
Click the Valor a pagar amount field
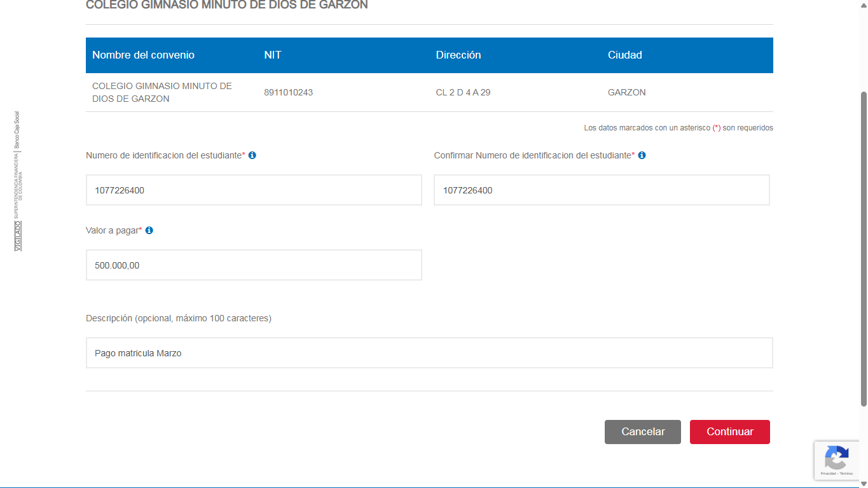pos(254,265)
